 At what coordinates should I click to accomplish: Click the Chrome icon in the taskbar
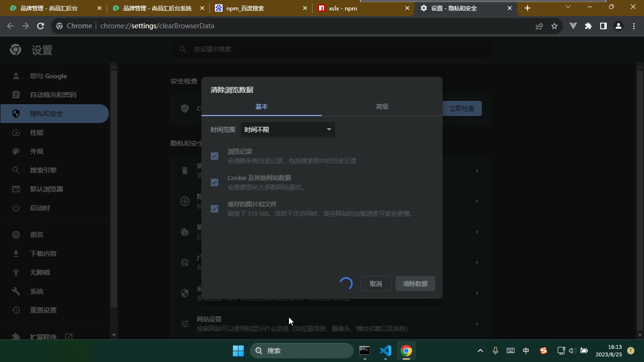(x=406, y=351)
